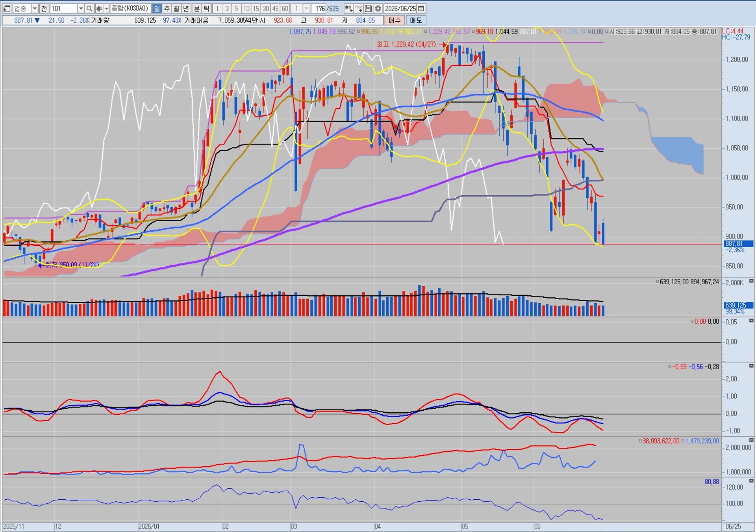Image resolution: width=756 pixels, height=532 pixels.
Task: Switch to the 년 yearly period
Action: [186, 8]
